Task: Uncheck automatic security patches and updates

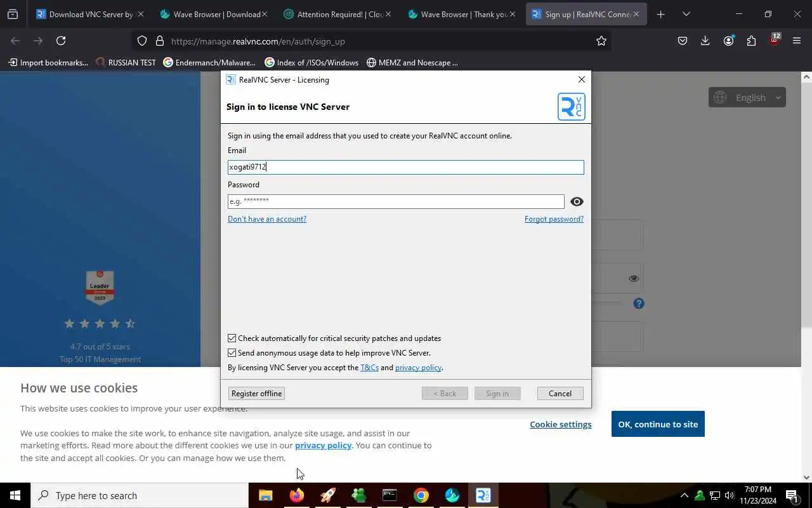Action: (232, 338)
